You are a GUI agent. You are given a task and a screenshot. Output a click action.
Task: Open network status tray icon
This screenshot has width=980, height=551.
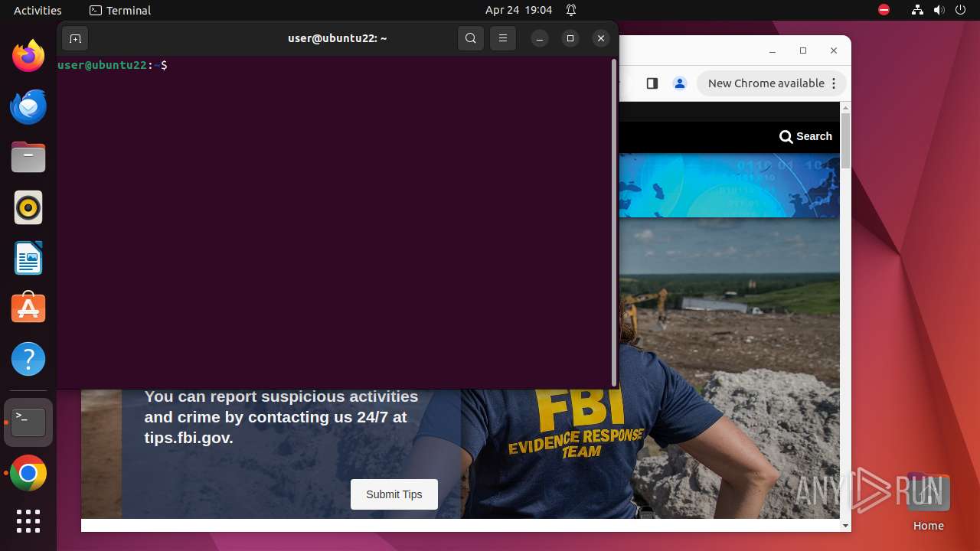tap(918, 10)
